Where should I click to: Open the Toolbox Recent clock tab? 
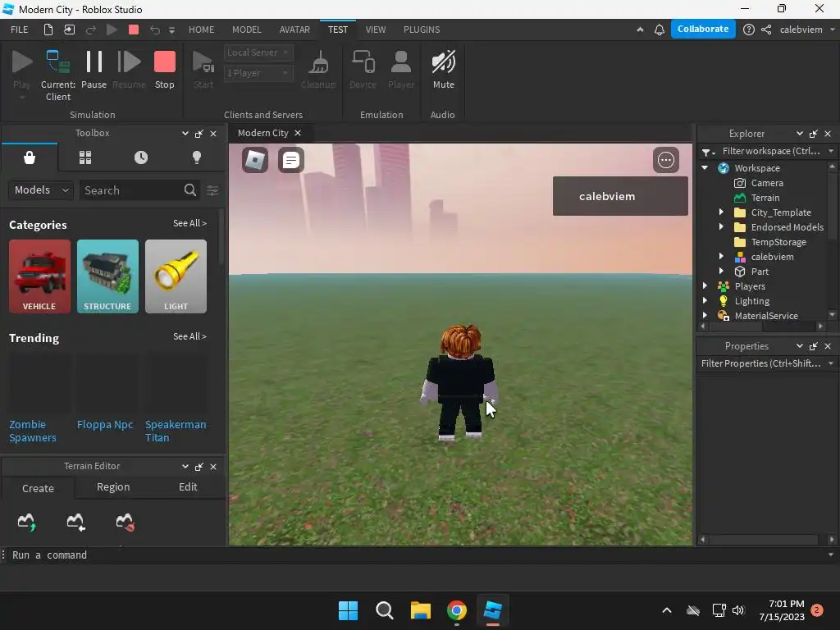click(141, 157)
